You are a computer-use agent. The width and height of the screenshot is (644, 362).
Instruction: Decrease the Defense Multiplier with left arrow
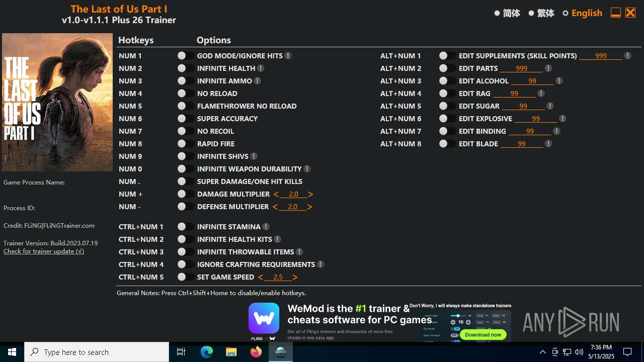tap(275, 207)
